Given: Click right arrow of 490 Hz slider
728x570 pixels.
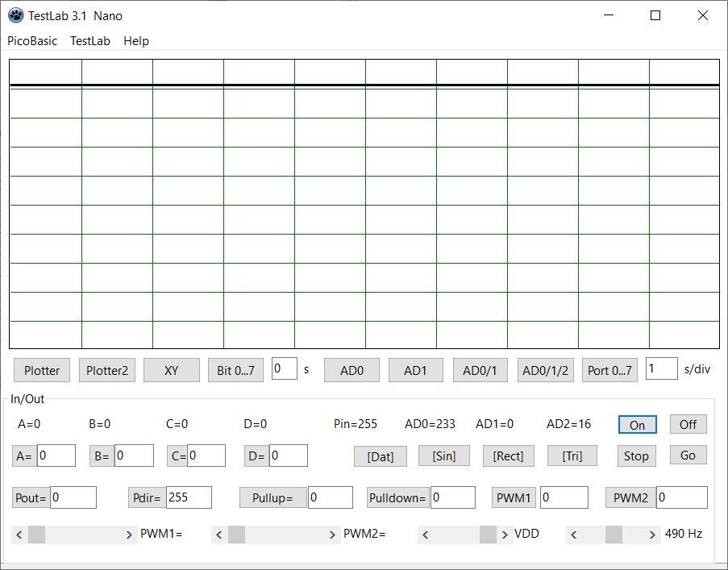Looking at the screenshot, I should [652, 535].
